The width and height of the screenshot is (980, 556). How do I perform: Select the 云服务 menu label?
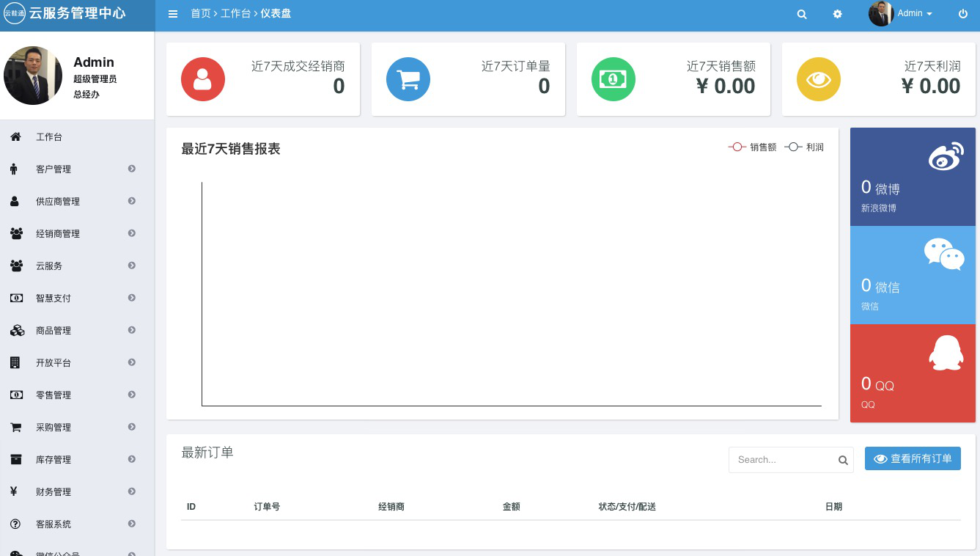[49, 266]
